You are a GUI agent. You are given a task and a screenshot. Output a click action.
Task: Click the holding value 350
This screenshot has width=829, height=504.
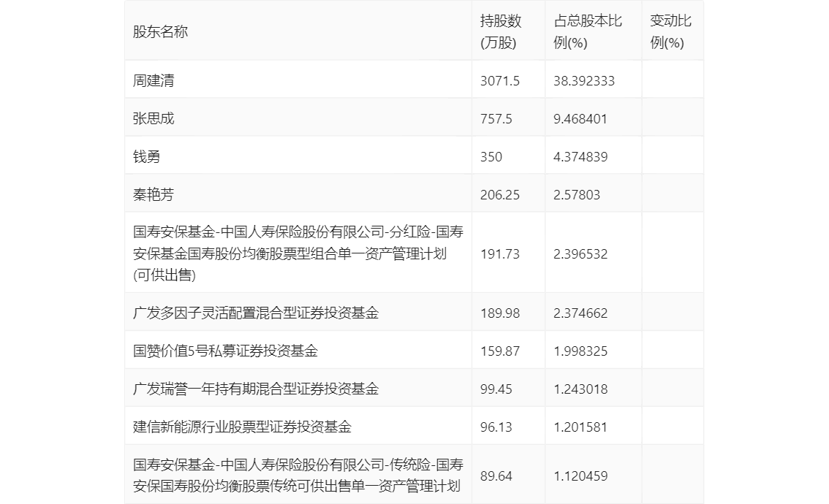491,157
